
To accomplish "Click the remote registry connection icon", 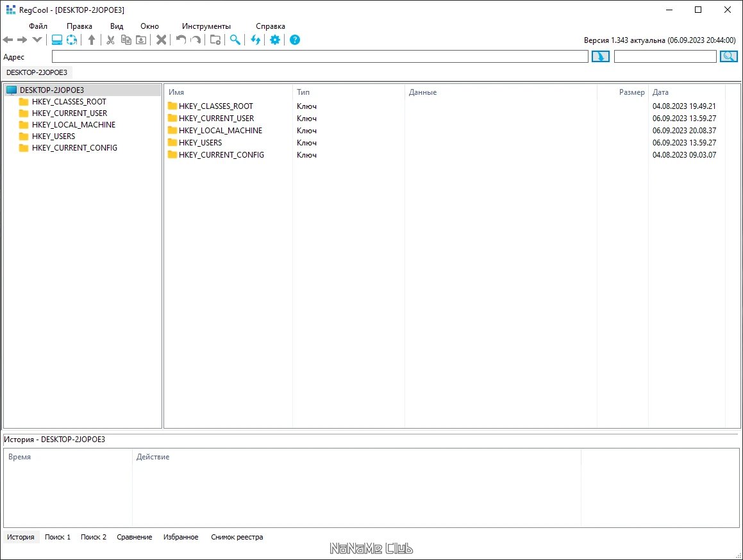I will [72, 40].
